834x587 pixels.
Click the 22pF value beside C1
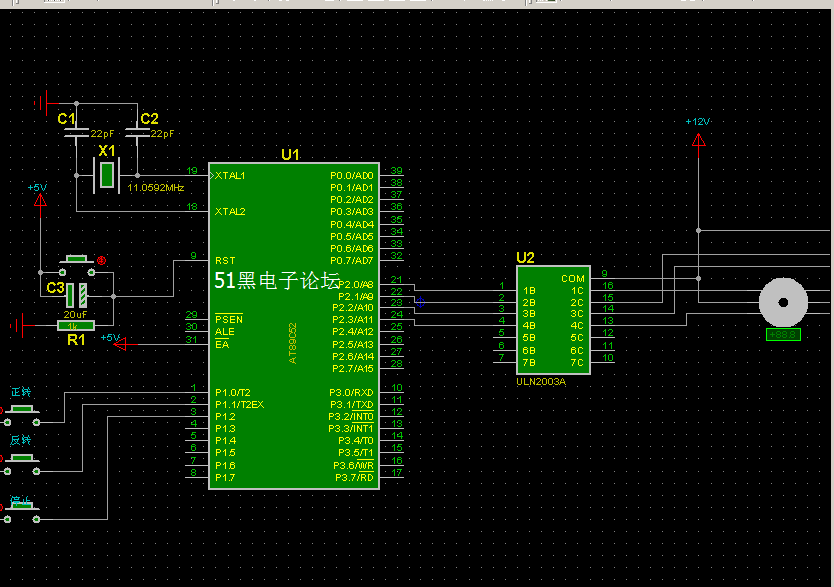point(102,133)
